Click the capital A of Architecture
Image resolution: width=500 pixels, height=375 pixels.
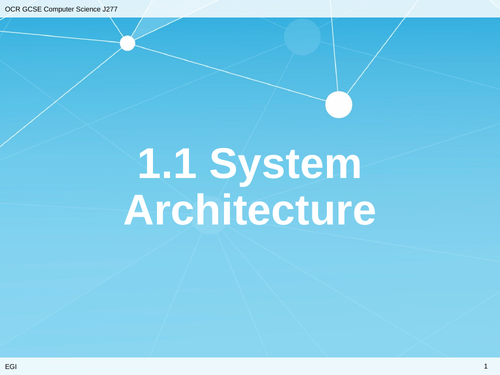pyautogui.click(x=139, y=210)
